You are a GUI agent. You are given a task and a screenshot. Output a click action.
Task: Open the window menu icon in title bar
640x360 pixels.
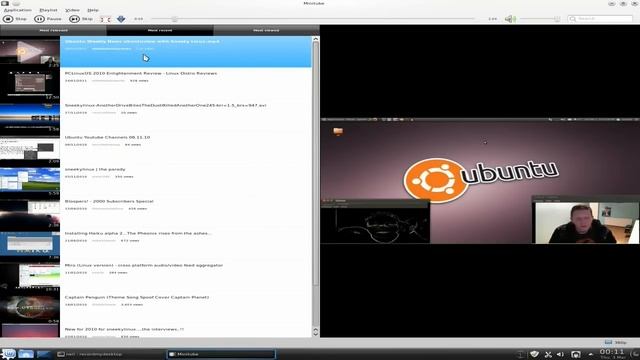pyautogui.click(x=5, y=3)
